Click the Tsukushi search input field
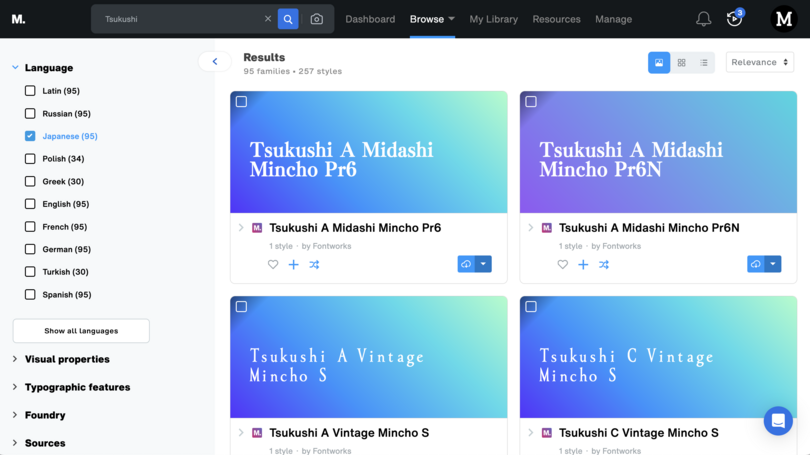This screenshot has width=810, height=455. click(181, 19)
